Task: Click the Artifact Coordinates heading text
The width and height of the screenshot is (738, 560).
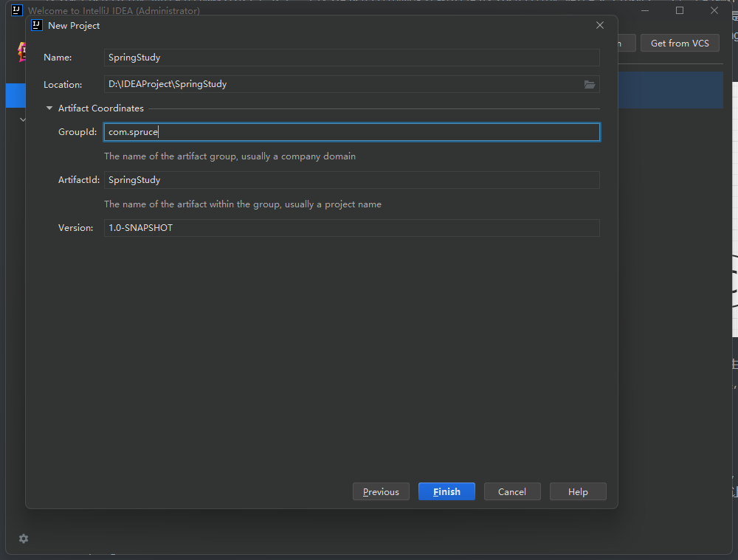Action: tap(100, 108)
